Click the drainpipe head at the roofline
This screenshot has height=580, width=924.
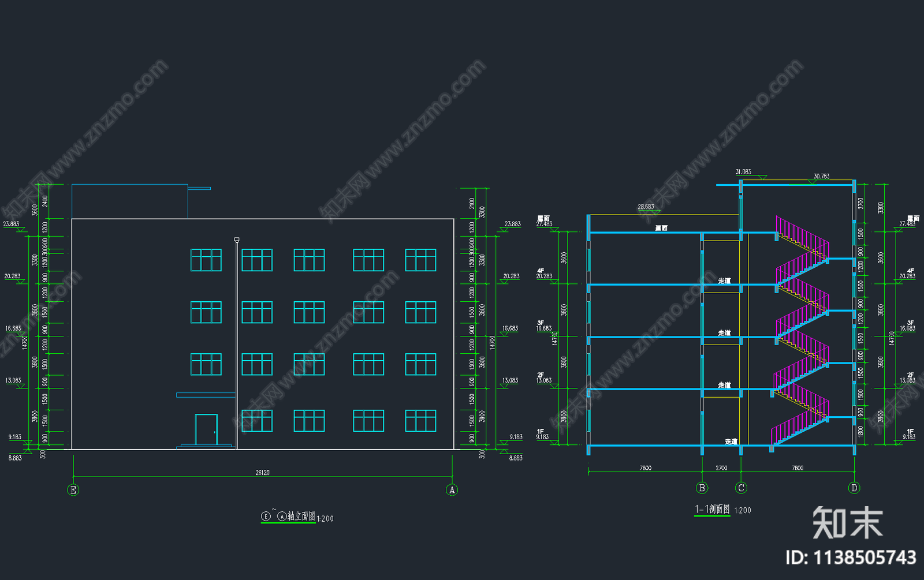coord(237,240)
